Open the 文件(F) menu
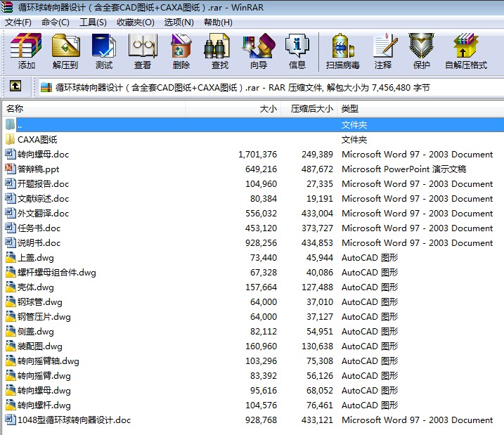This screenshot has height=435, width=504. (x=18, y=22)
